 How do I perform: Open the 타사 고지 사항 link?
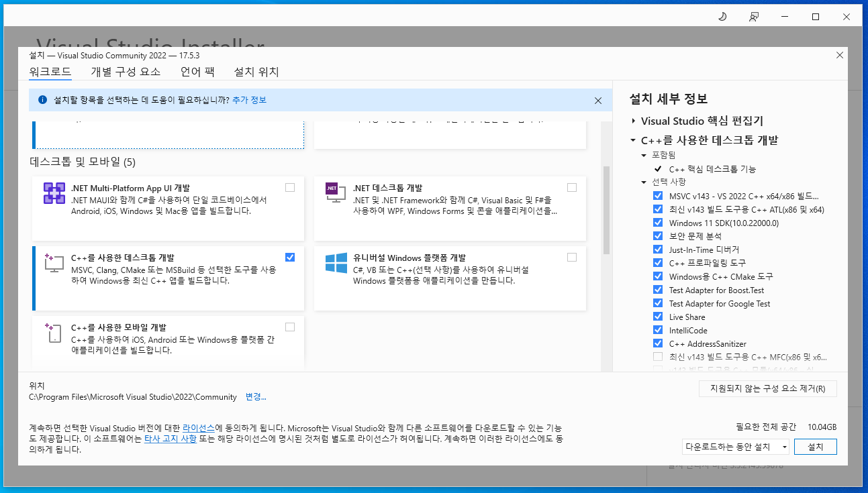tap(171, 439)
